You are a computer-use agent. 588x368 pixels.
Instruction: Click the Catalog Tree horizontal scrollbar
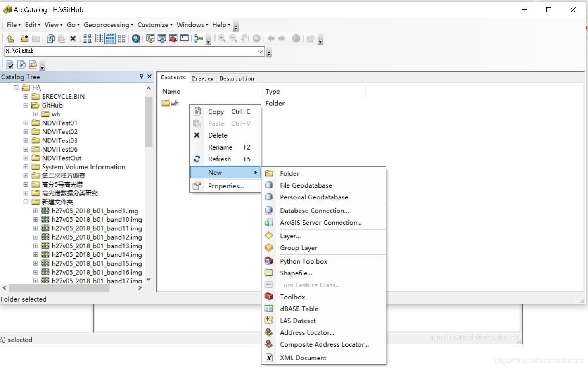tap(59, 288)
